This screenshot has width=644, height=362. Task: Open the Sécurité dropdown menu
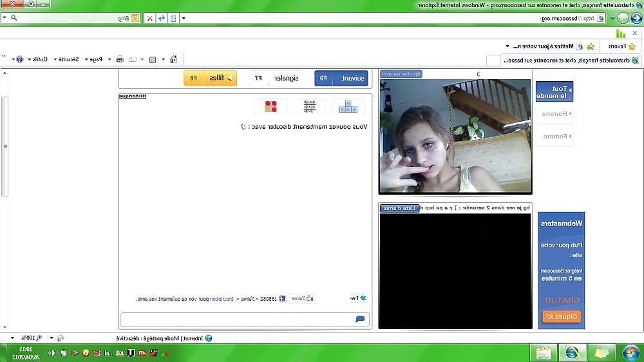[x=66, y=59]
